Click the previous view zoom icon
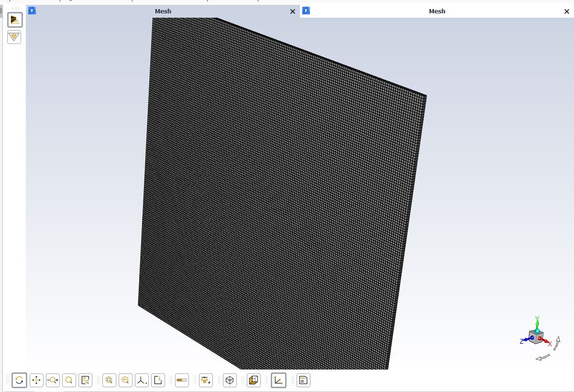Screen dimensions: 574x392 pos(125,381)
